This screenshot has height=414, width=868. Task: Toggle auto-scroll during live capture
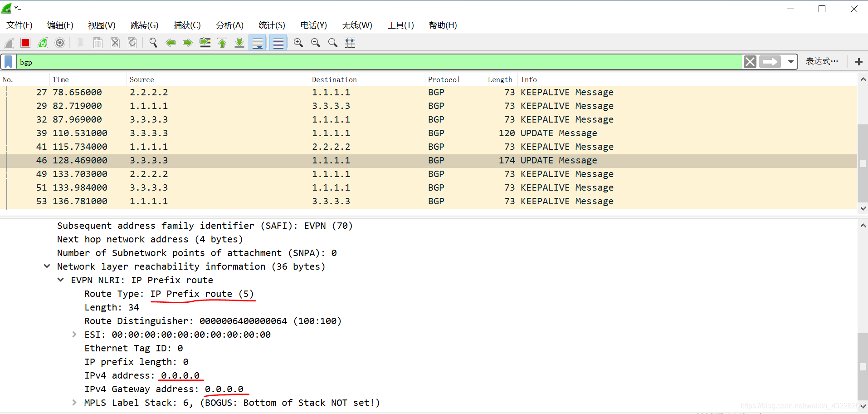coord(258,43)
